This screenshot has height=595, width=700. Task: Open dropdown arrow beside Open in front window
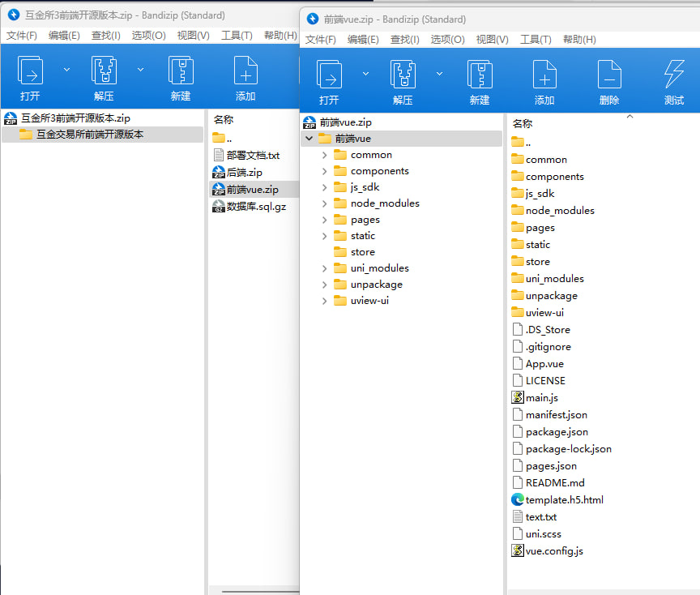[x=365, y=74]
